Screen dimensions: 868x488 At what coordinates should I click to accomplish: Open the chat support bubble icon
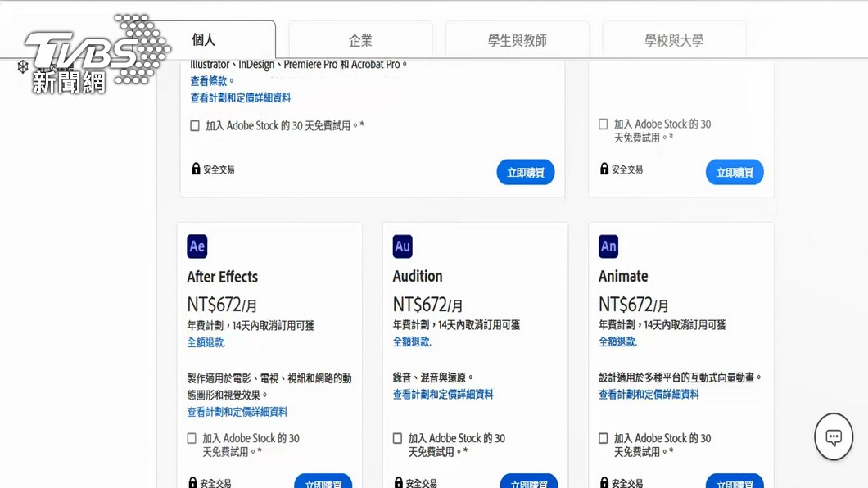click(x=833, y=437)
